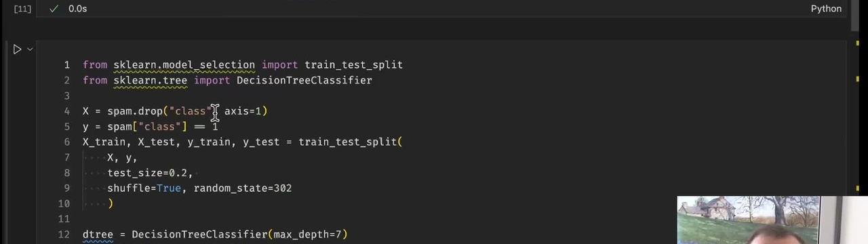The height and width of the screenshot is (244, 868).
Task: Place cursor in sklearn.model_selection warning text
Action: pos(184,65)
